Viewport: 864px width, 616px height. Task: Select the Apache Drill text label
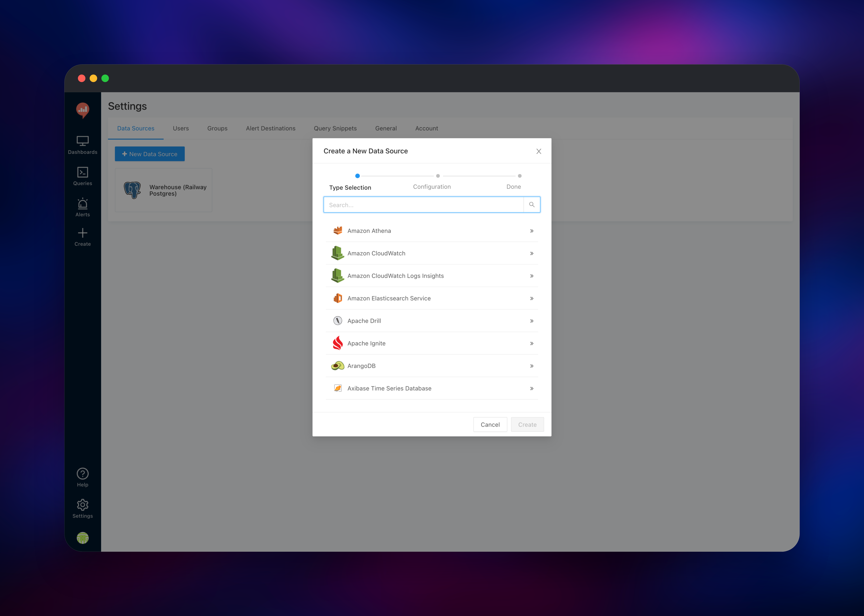click(x=364, y=321)
